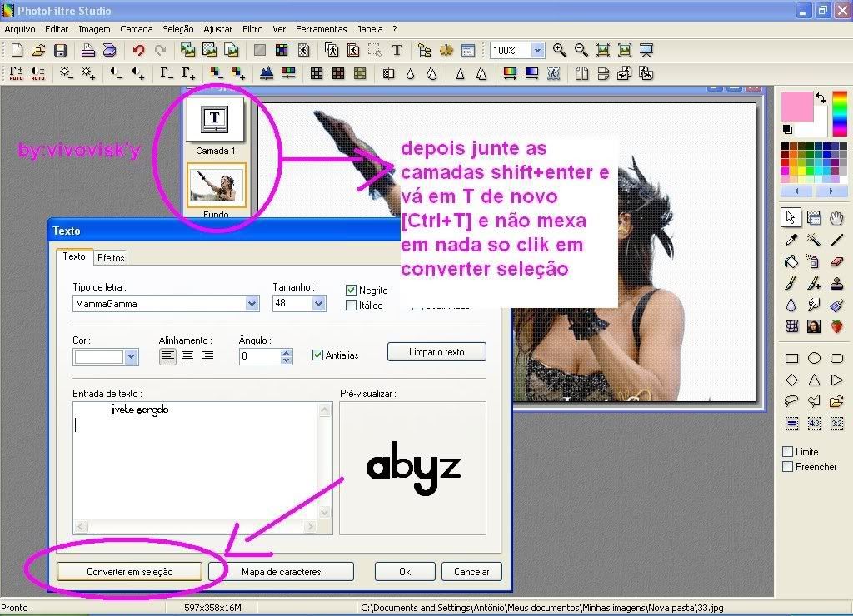Open the Filtro menu
The width and height of the screenshot is (853, 616).
pyautogui.click(x=252, y=29)
